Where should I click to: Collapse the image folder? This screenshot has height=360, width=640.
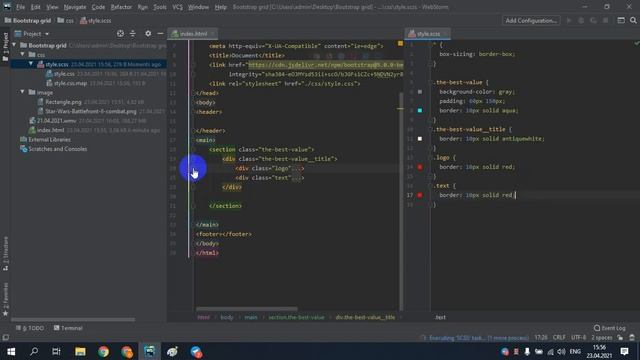pyautogui.click(x=23, y=92)
